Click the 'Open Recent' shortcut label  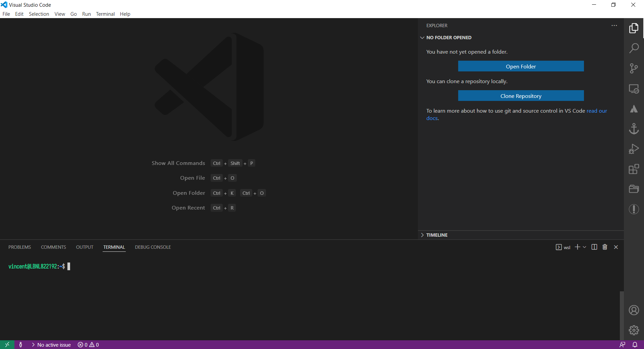[x=188, y=208]
